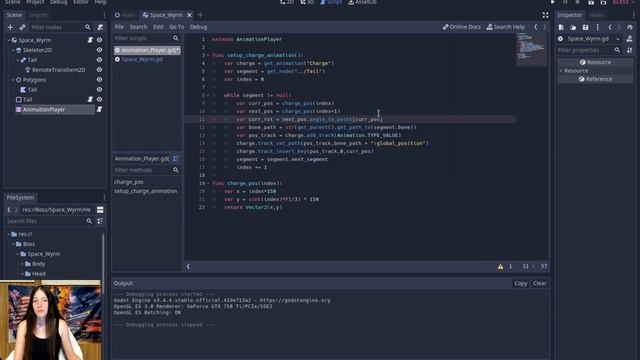Jump to setup_charge_animation method
The width and height of the screenshot is (640, 360).
(145, 191)
